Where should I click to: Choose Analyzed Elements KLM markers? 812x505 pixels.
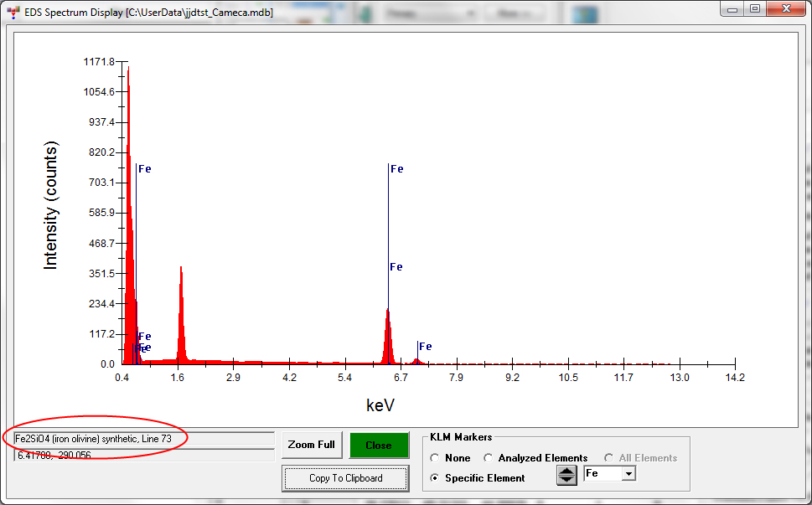point(489,458)
